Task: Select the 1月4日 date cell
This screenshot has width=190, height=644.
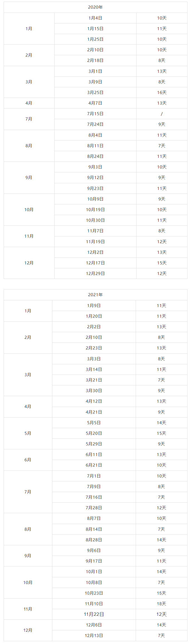Action: pos(95,18)
